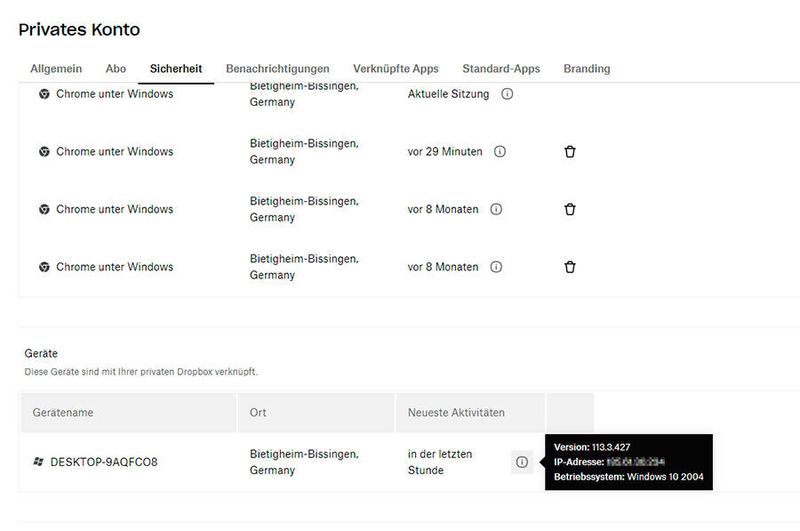Click Chrome icon in the vor 29 Minuten row
The image size is (800, 531).
click(44, 151)
